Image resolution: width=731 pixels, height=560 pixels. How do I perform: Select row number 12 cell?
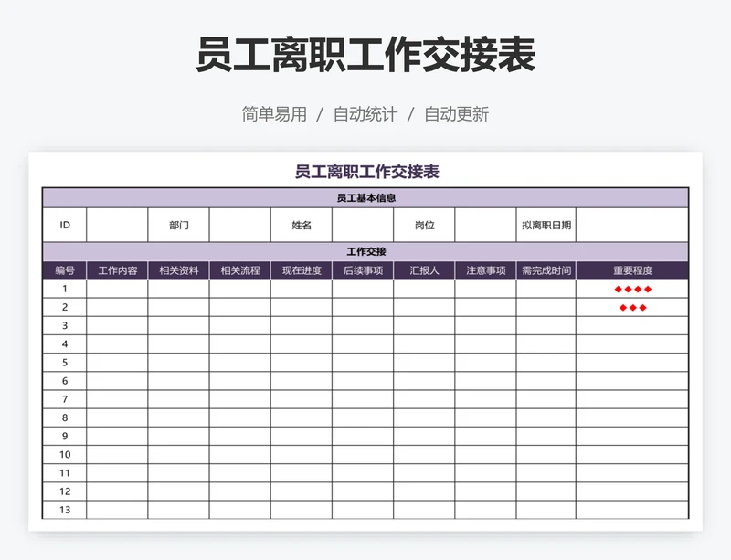pos(64,491)
